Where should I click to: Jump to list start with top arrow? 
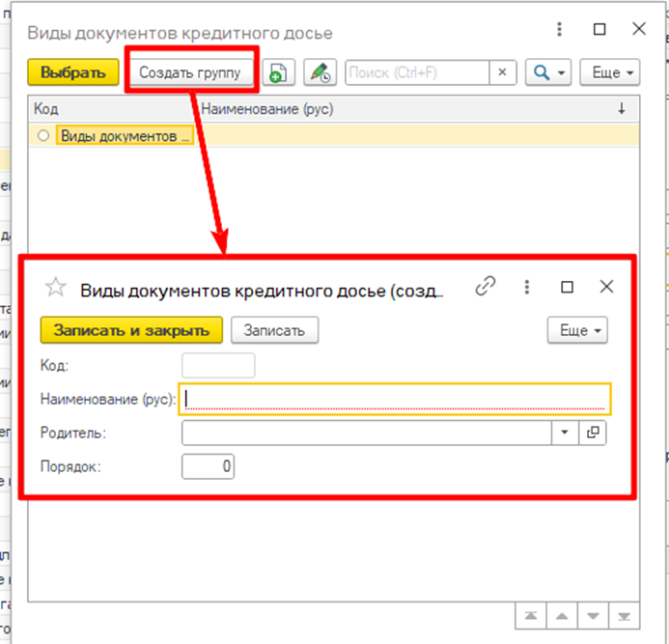(x=531, y=616)
